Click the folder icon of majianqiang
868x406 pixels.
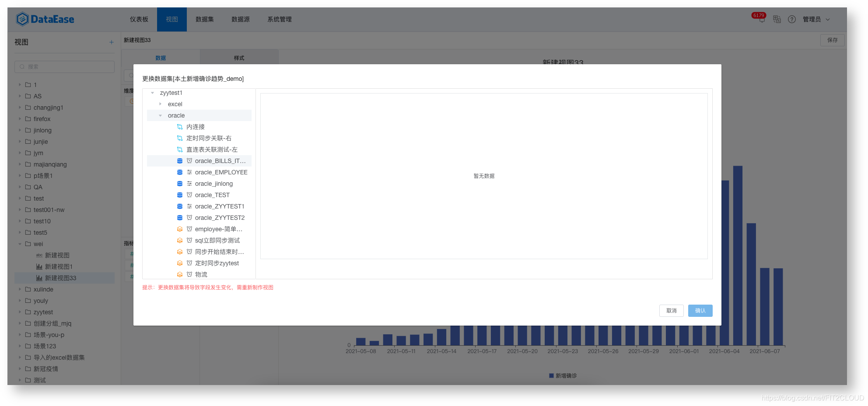[28, 164]
